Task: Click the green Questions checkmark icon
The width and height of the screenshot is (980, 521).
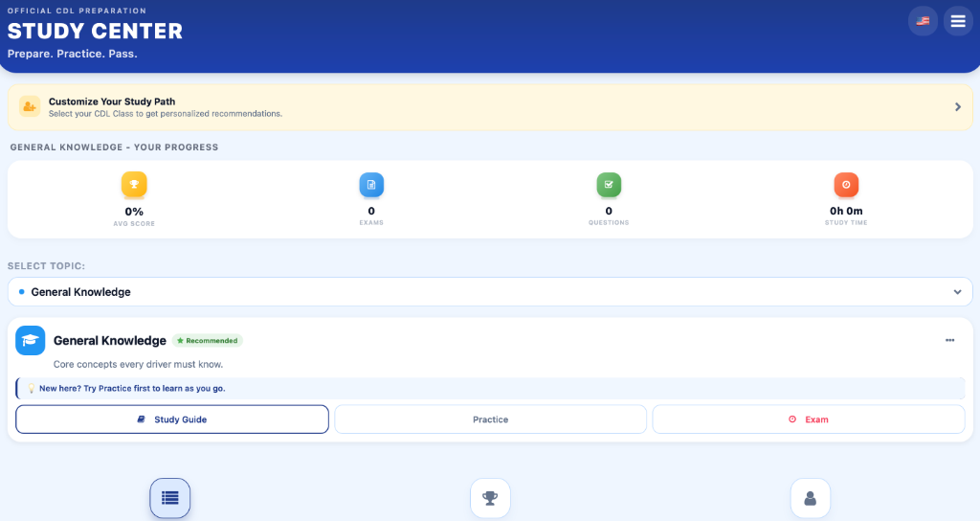Action: click(x=609, y=185)
